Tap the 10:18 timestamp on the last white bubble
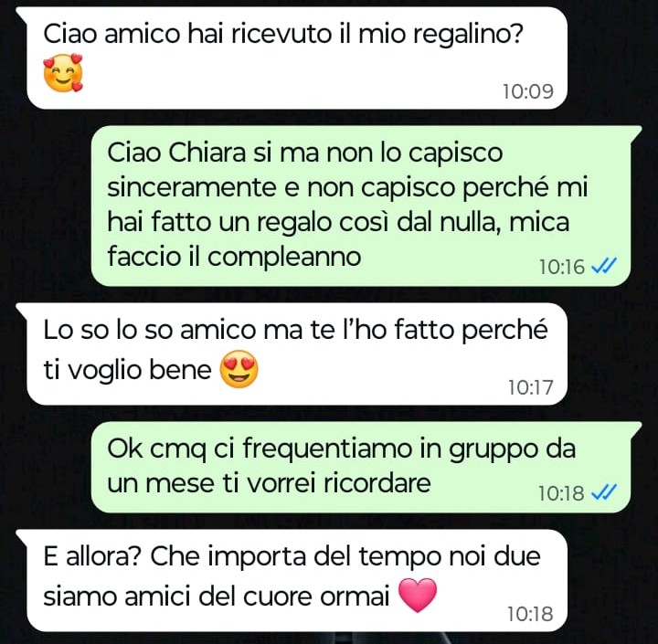The image size is (658, 644). click(x=530, y=614)
